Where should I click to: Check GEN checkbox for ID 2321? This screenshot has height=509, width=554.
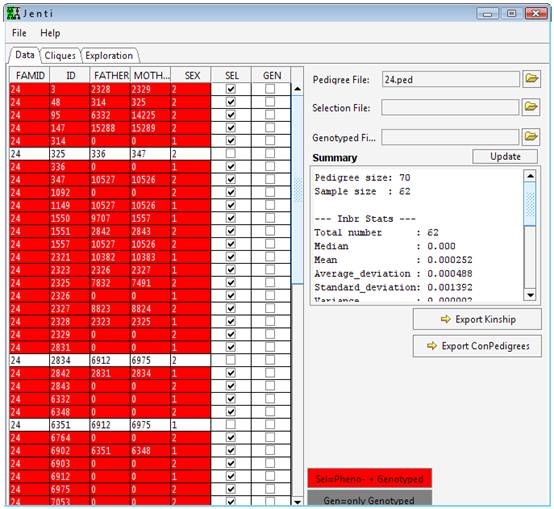point(270,257)
